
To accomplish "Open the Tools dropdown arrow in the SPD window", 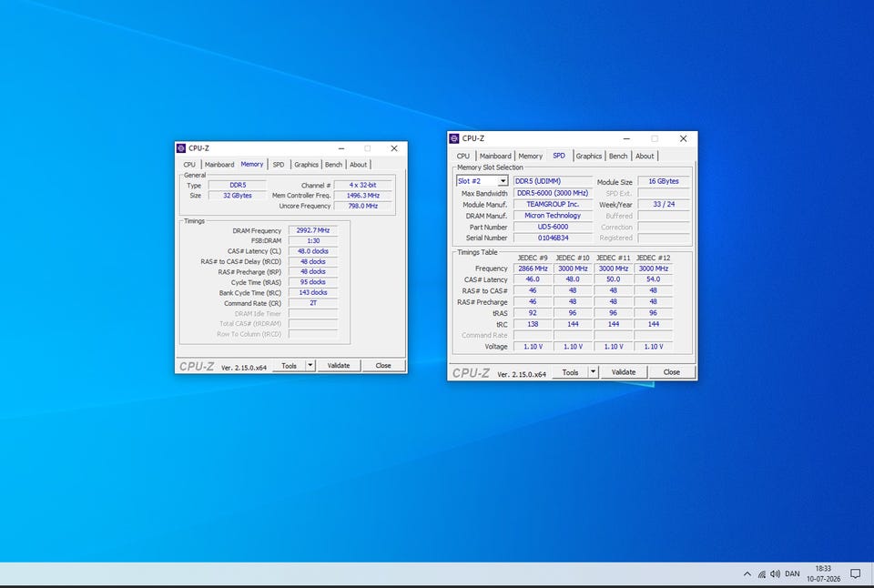I will (593, 371).
